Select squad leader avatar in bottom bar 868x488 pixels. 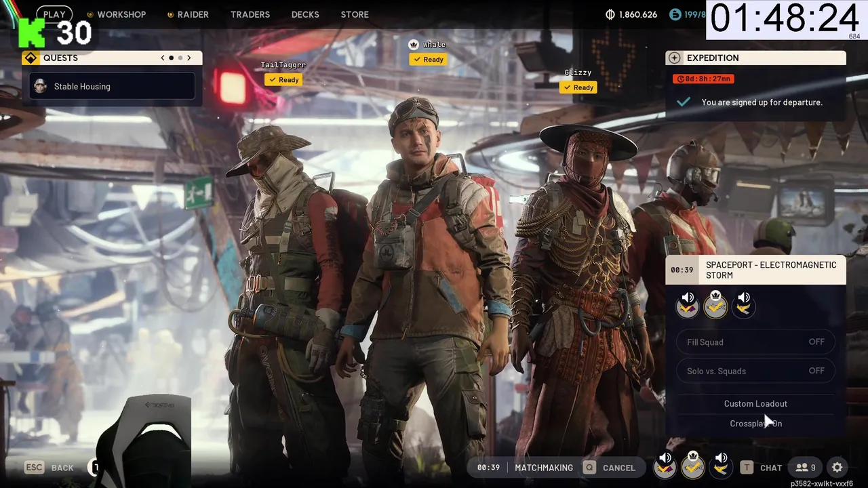(693, 465)
